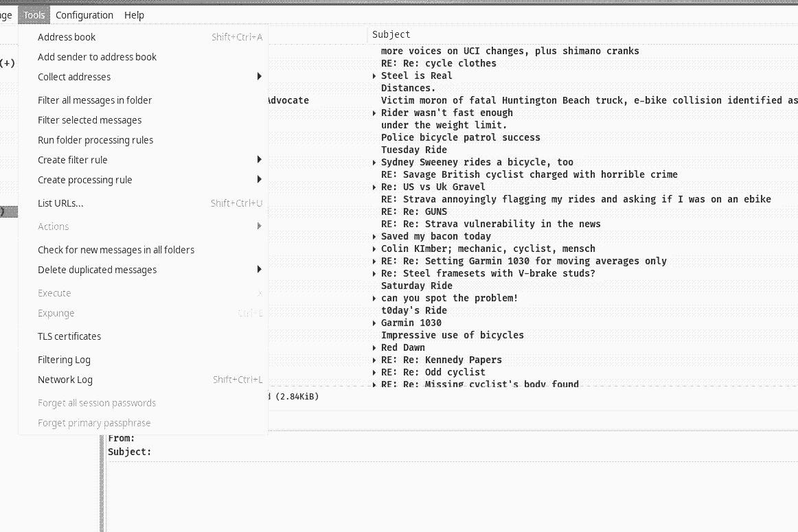Screen dimensions: 798x532
Task: Expand Delete duplicated messages submenu arrow
Action: (259, 270)
